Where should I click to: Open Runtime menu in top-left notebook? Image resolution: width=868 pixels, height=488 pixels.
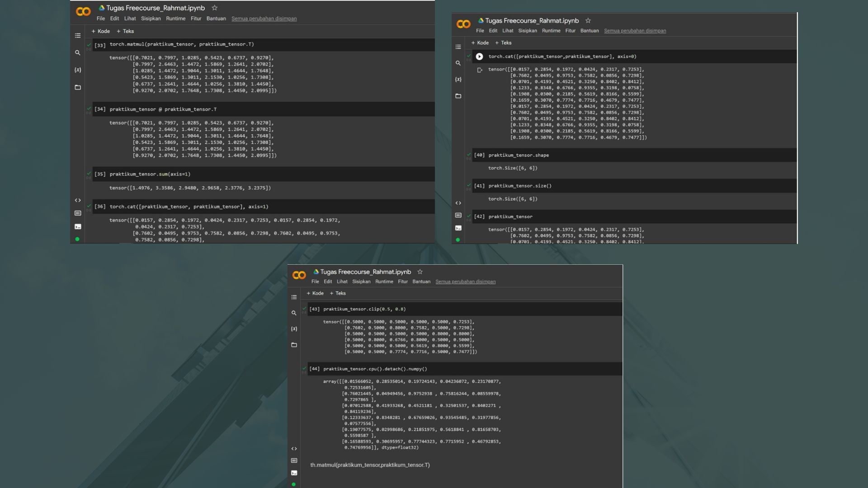tap(175, 19)
